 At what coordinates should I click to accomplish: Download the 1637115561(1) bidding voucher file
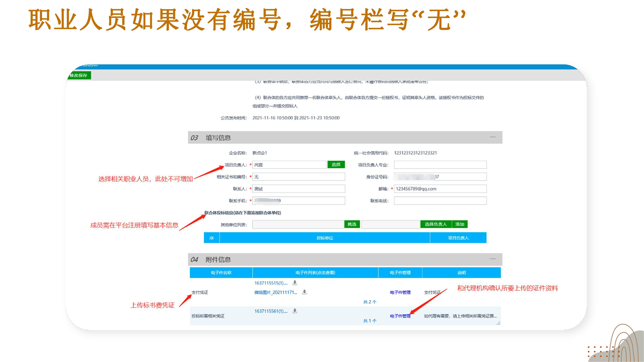[295, 311]
